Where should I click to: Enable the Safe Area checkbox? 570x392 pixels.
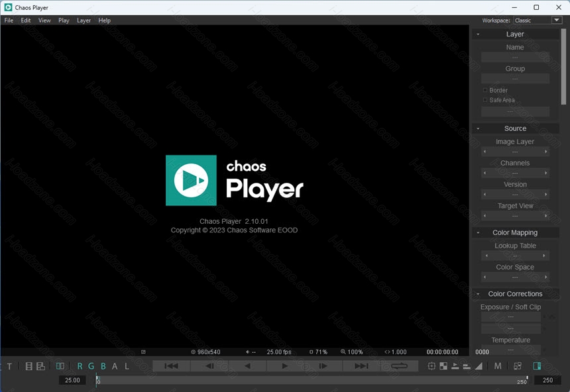(x=485, y=99)
